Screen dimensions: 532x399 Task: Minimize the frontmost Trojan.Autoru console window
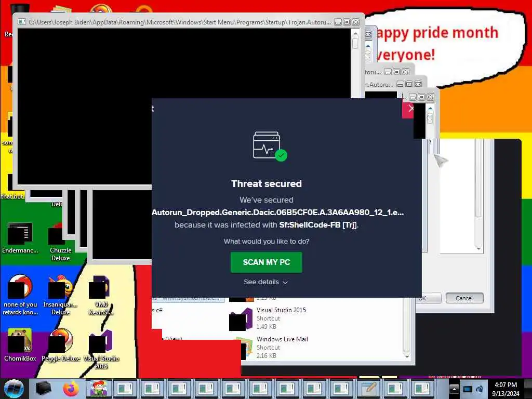click(x=338, y=22)
